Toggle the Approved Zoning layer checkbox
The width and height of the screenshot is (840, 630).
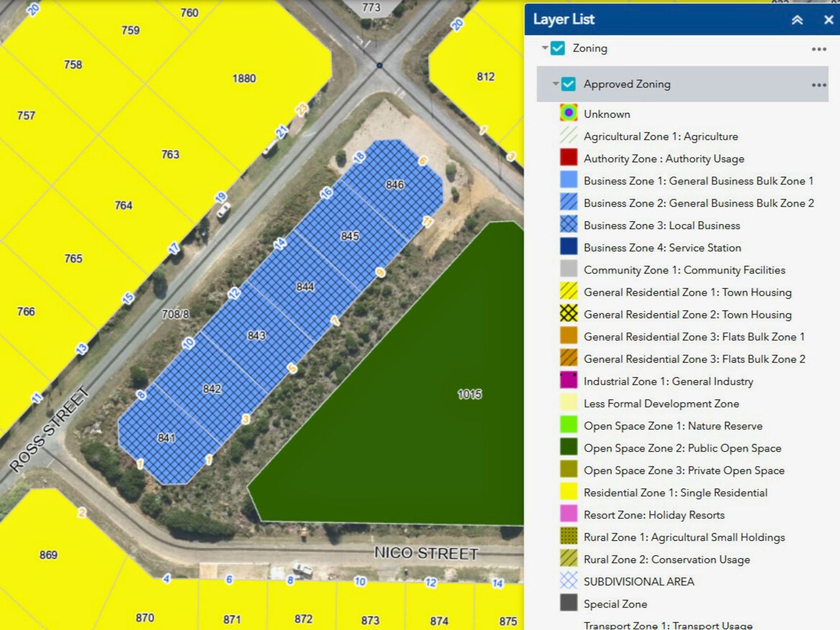[569, 84]
